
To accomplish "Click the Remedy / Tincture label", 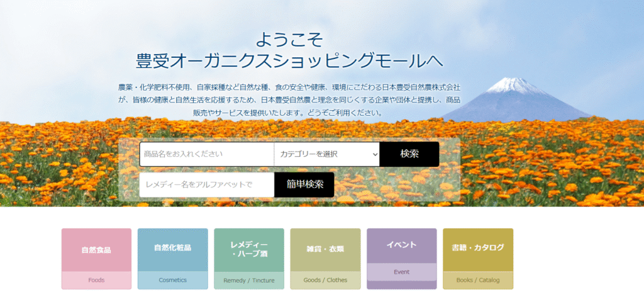I will tap(249, 281).
